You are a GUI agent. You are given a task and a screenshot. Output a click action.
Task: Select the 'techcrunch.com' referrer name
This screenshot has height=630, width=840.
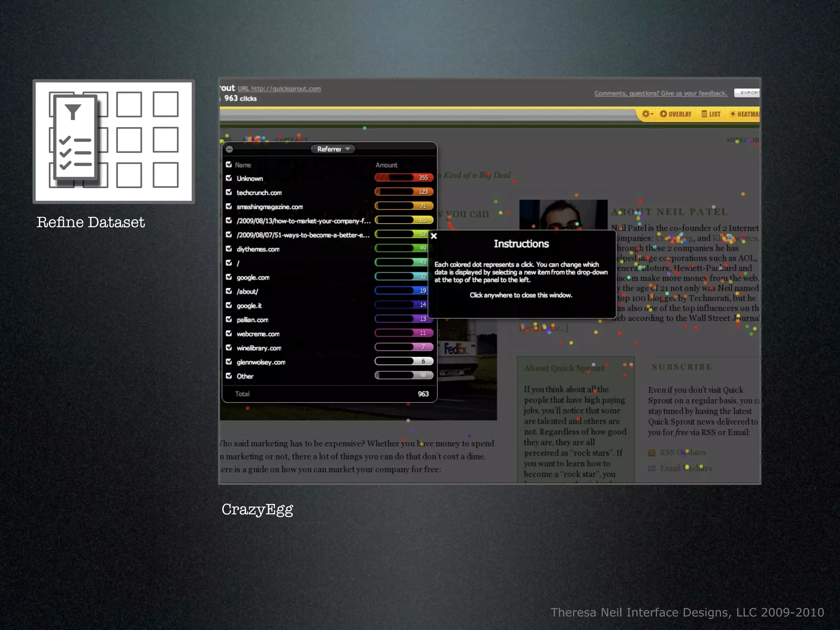(x=259, y=193)
